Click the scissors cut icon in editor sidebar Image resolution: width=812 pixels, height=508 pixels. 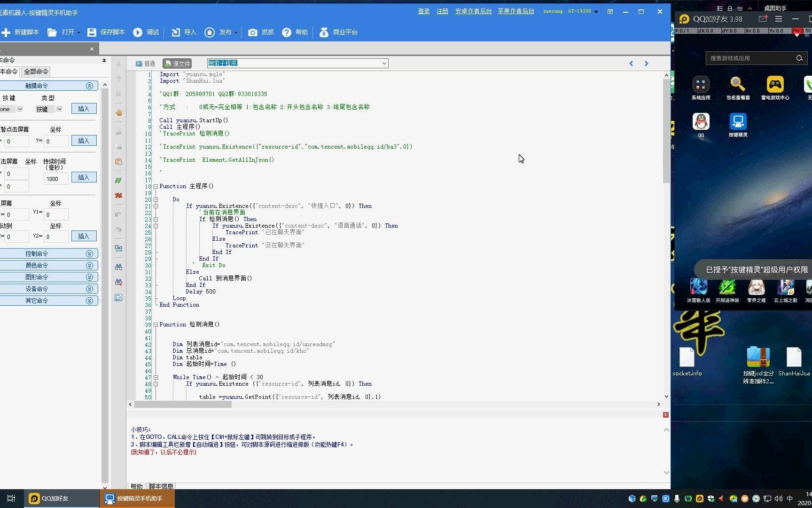tap(118, 132)
